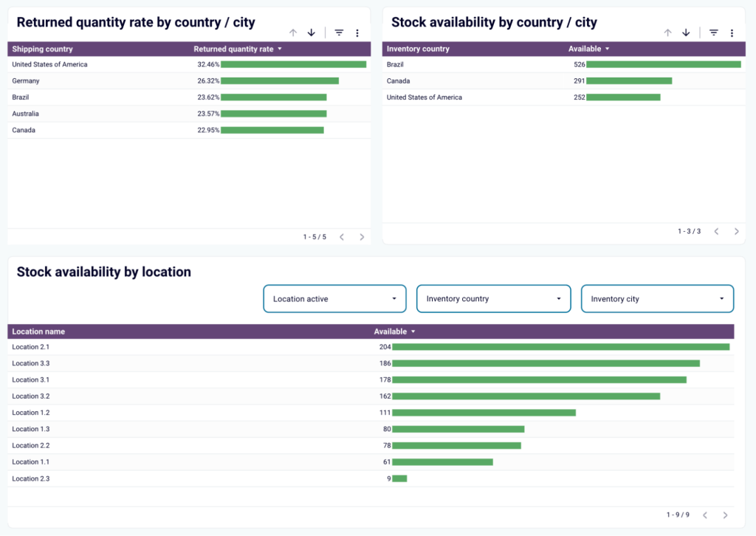
Task: Click the up arrow icon on Stock availability chart
Action: 667,32
